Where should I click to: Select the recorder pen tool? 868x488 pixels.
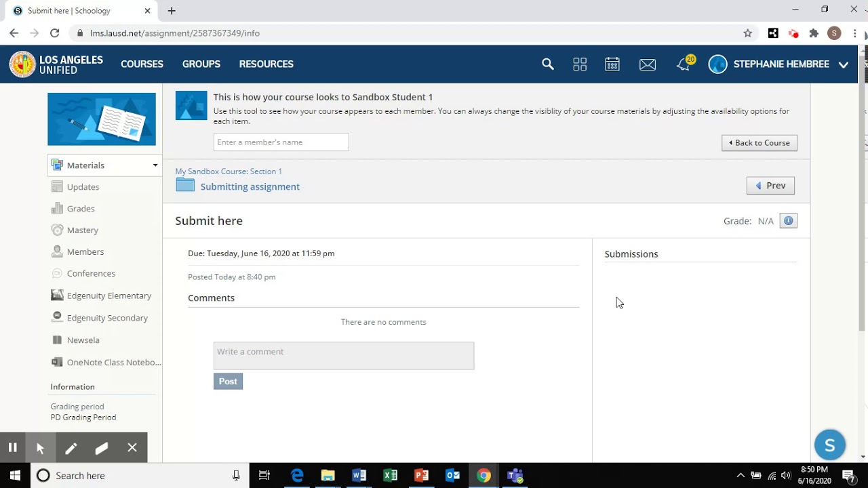click(71, 447)
